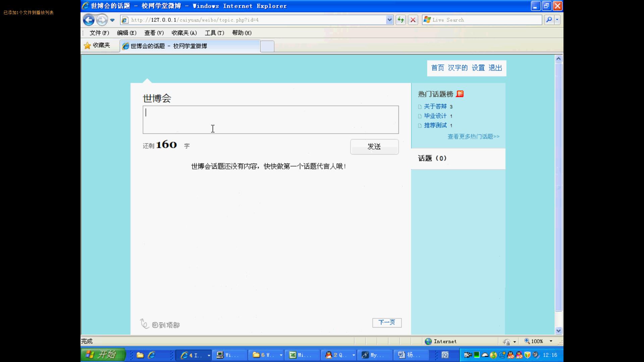Open search provider options dropdown
Viewport: 644px width, 362px height.
pos(557,20)
